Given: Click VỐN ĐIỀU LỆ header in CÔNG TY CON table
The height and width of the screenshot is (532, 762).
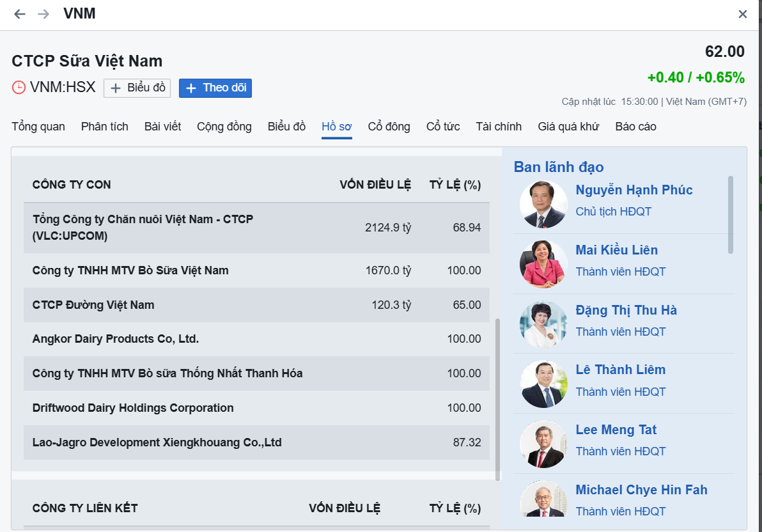Looking at the screenshot, I should pos(375,185).
